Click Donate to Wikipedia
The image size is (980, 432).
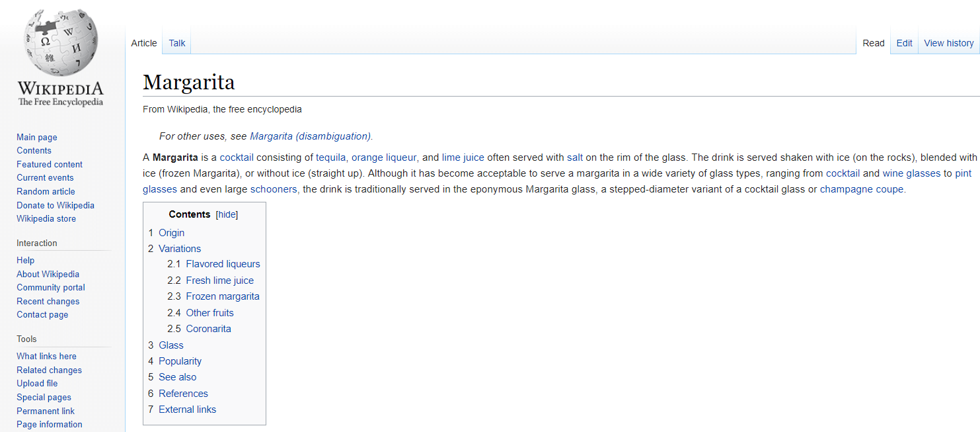coord(56,205)
